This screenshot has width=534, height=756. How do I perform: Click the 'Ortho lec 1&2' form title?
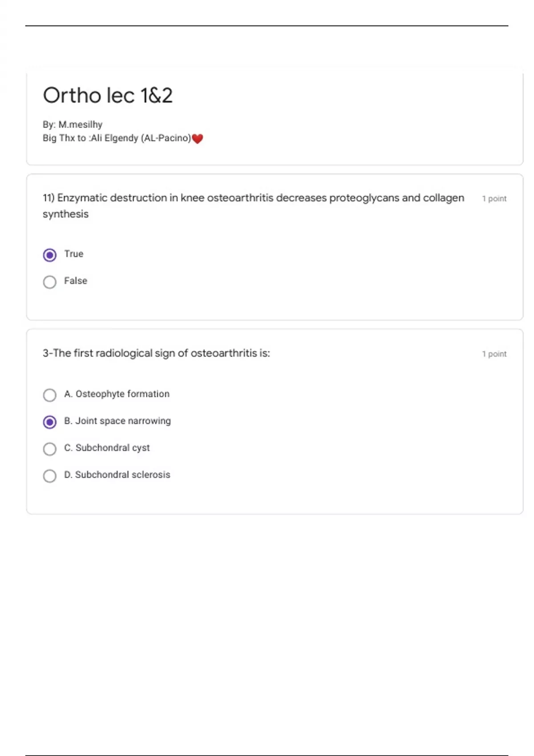108,96
